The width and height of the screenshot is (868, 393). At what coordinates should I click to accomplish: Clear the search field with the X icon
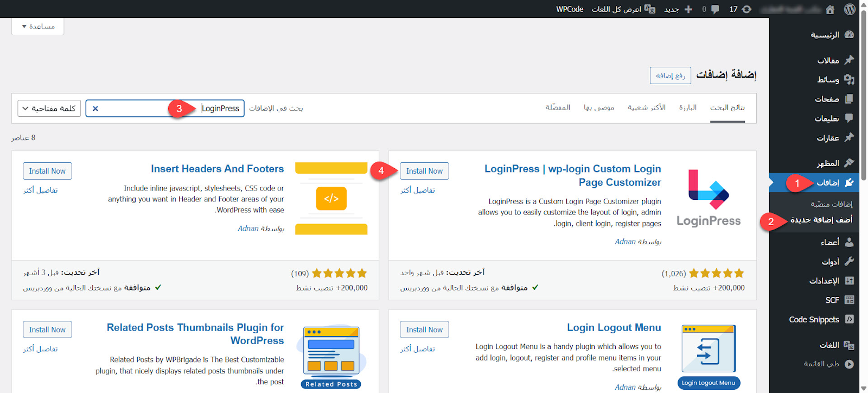tap(95, 109)
